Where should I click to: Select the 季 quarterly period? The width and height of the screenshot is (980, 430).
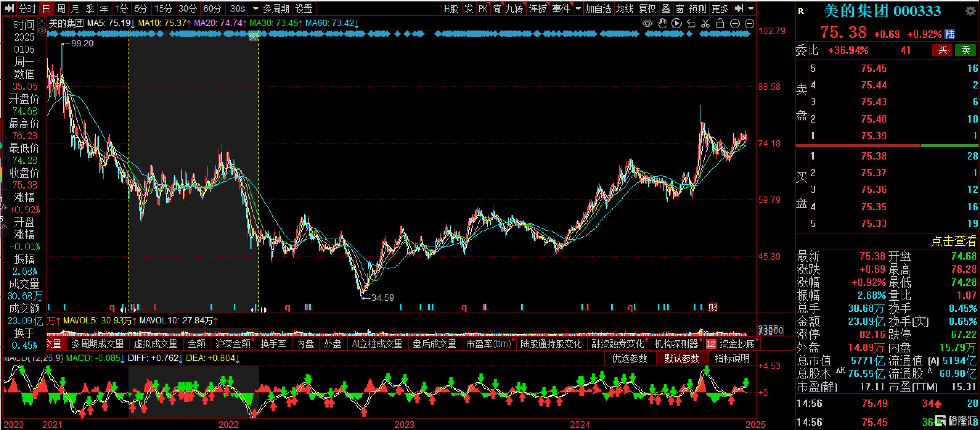[90, 8]
